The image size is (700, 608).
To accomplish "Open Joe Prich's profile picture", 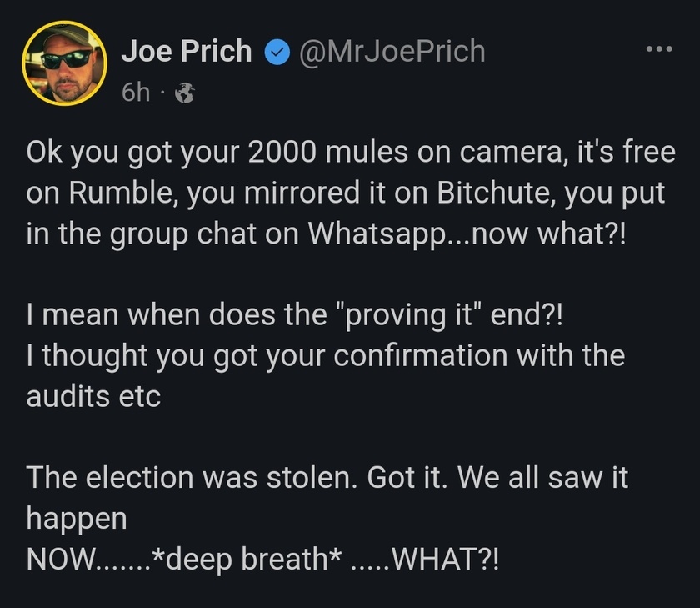I will pos(64,63).
